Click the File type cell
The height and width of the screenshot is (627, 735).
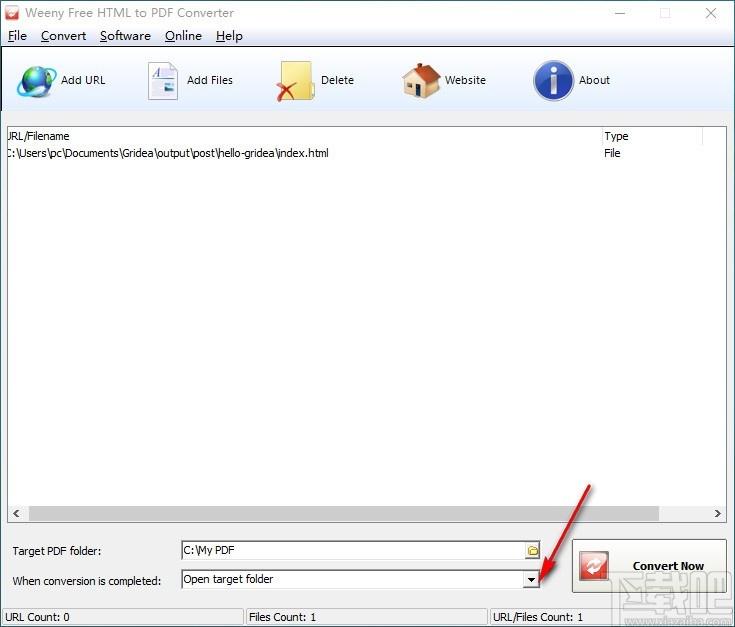[612, 153]
